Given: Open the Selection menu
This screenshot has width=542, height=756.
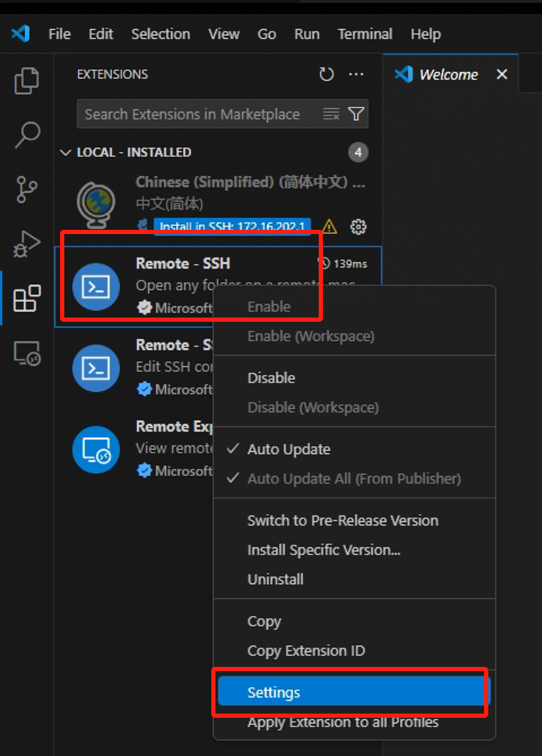Looking at the screenshot, I should click(x=161, y=34).
